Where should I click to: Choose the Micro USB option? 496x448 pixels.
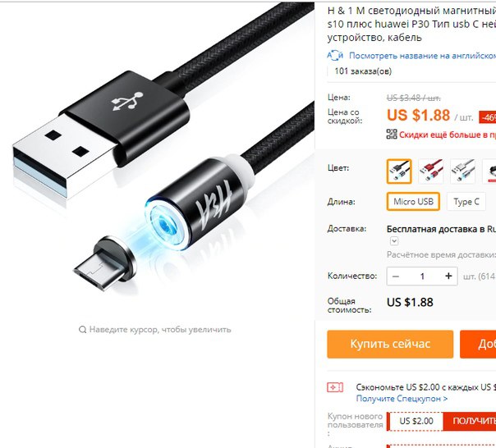[413, 201]
